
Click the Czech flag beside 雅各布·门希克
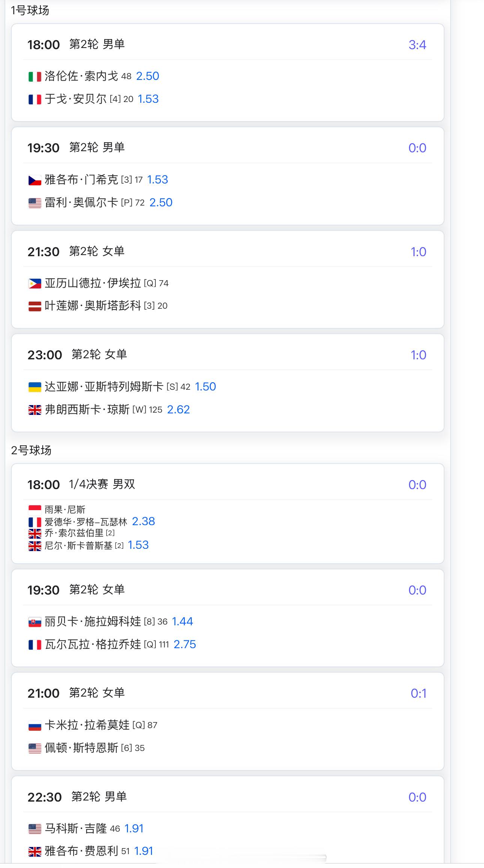coord(35,180)
